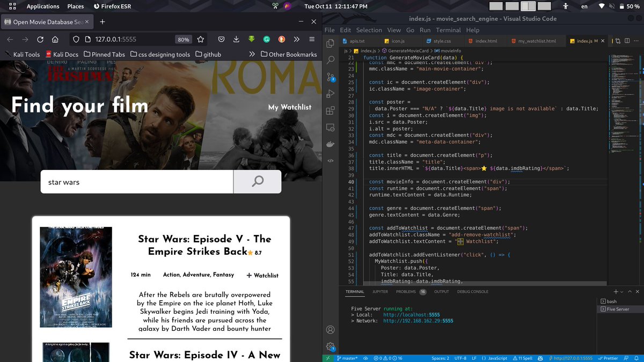The image size is (644, 362).
Task: Open the Manage gear menu in VS Code
Action: (x=330, y=346)
